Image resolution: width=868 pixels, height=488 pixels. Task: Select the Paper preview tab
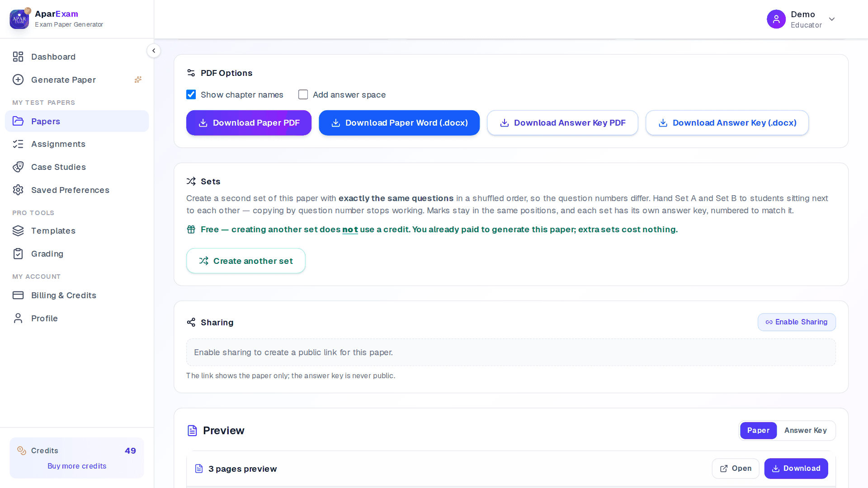(x=758, y=431)
